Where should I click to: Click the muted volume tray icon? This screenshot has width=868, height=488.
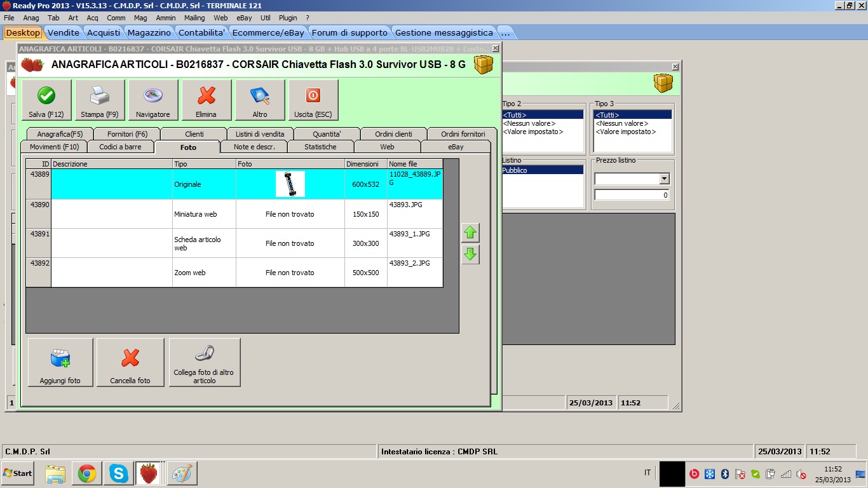801,474
